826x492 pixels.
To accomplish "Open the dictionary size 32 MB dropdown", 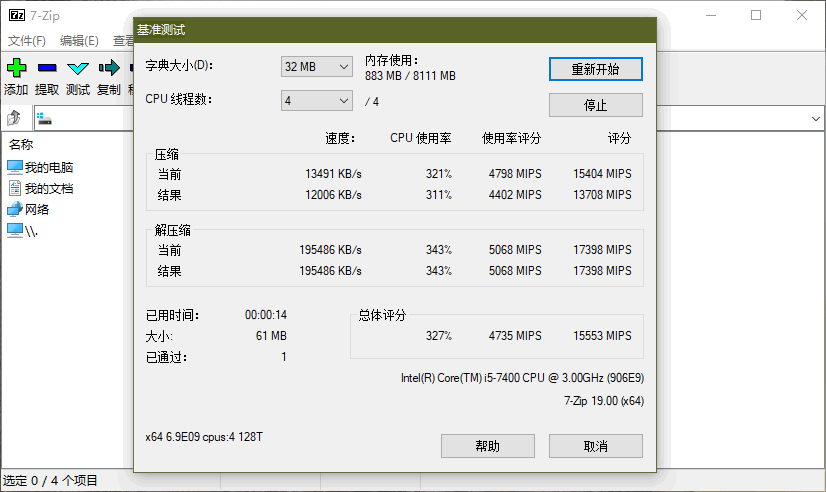I will point(316,66).
